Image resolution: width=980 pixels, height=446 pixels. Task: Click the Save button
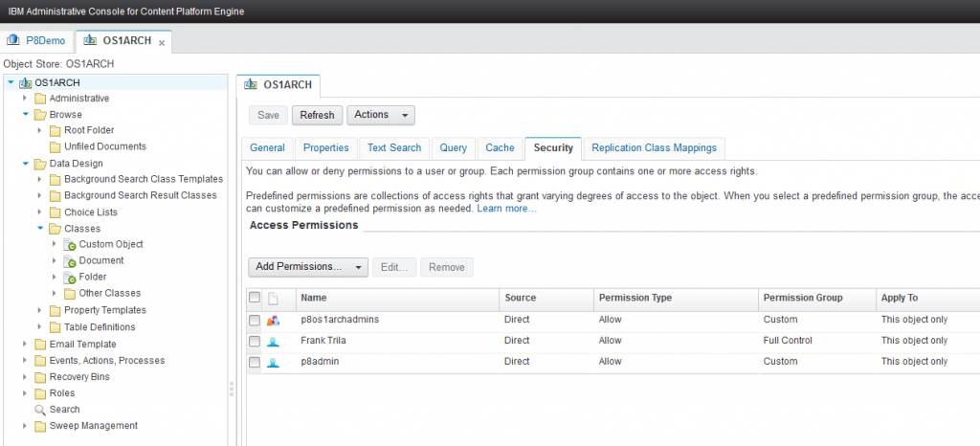tap(268, 115)
